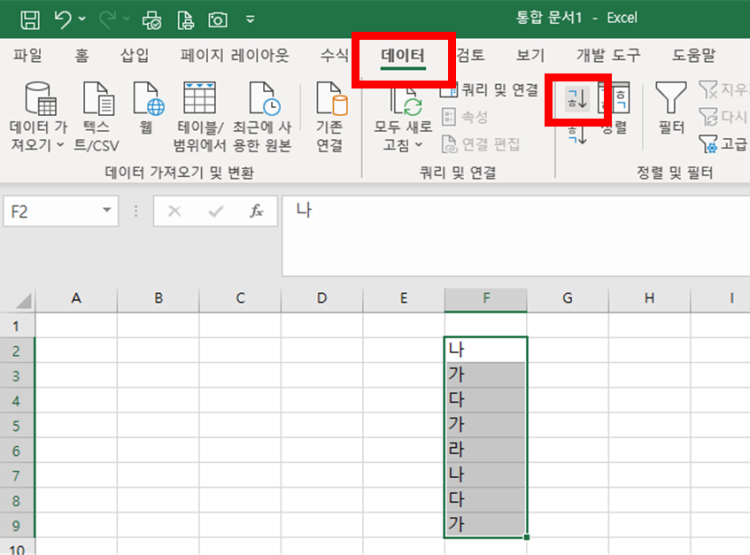Select column G header
This screenshot has width=750, height=555.
(x=568, y=299)
